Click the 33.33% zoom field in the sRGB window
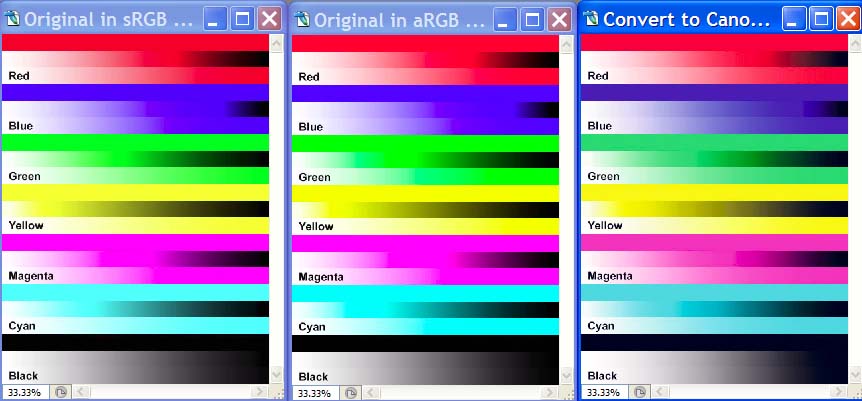This screenshot has width=862, height=401. [25, 392]
